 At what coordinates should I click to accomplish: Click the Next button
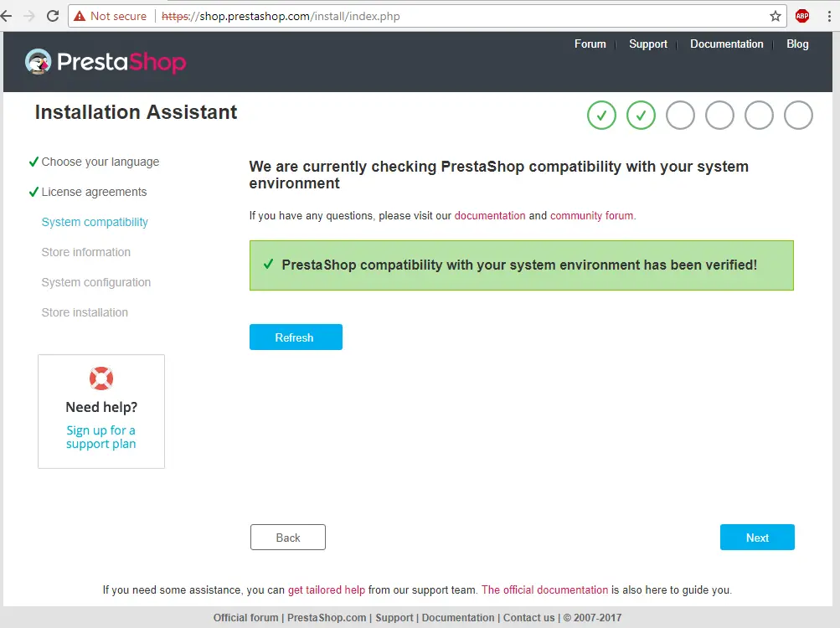click(757, 537)
